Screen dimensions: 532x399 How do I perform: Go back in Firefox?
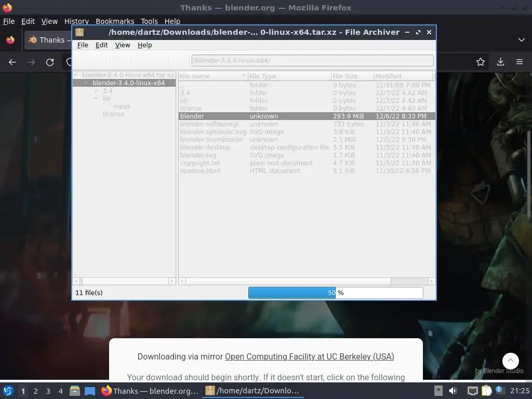click(12, 62)
